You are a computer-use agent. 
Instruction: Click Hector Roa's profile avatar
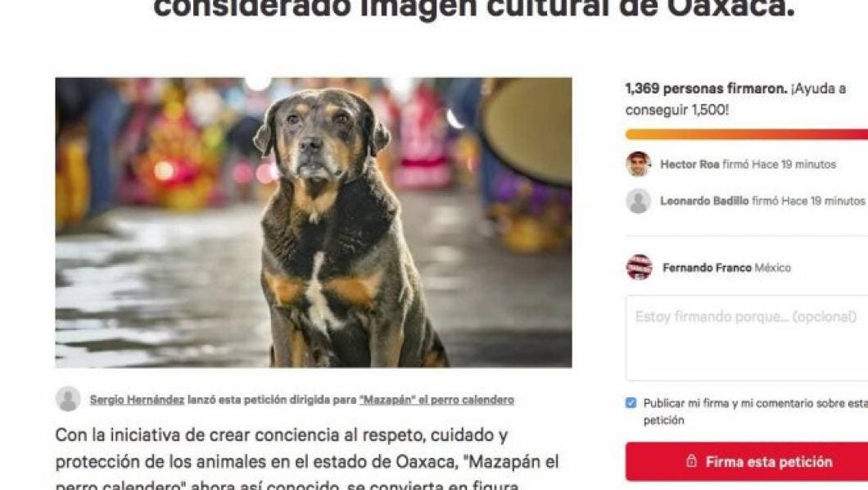(638, 164)
